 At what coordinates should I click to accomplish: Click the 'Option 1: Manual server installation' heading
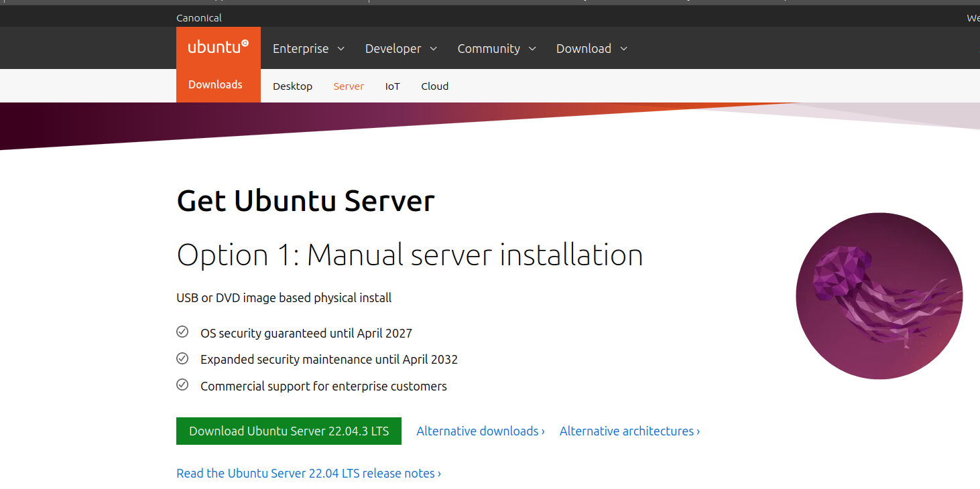tap(410, 255)
